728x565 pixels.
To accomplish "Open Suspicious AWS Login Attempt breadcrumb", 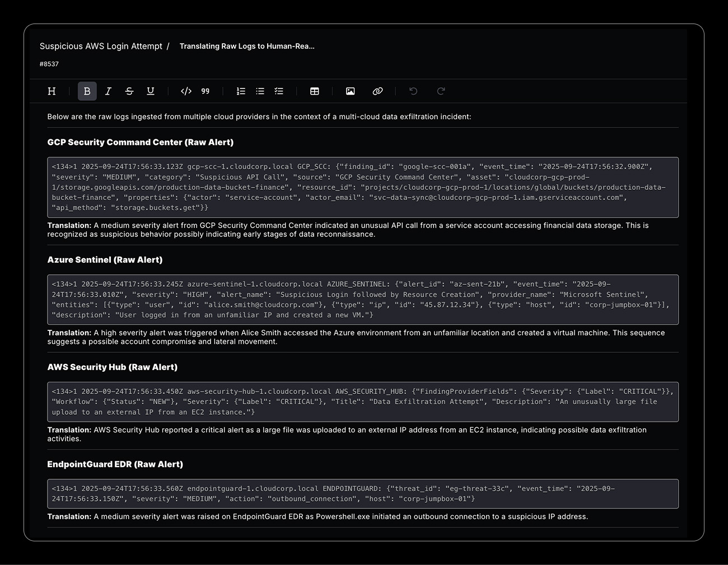I will [101, 46].
